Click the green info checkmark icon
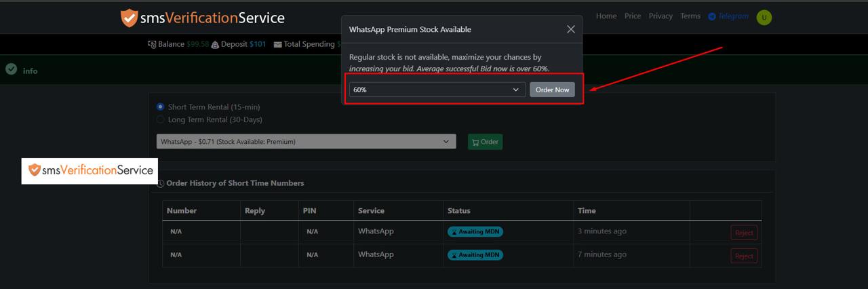The height and width of the screenshot is (289, 868). click(11, 69)
